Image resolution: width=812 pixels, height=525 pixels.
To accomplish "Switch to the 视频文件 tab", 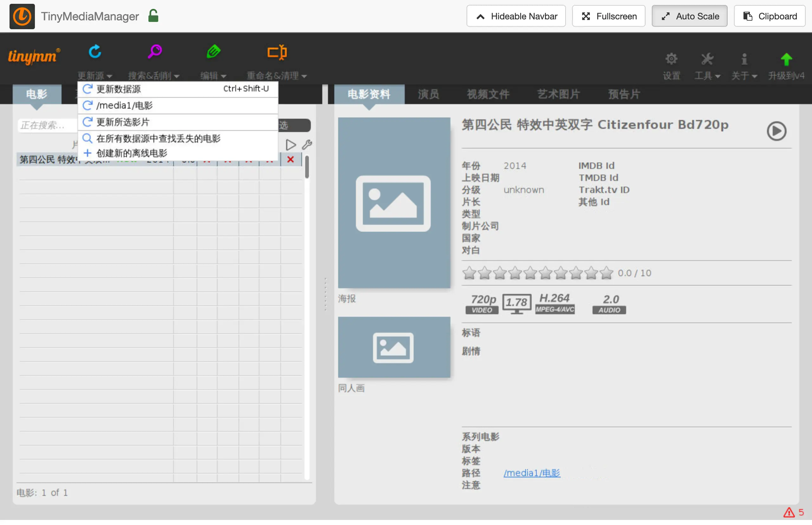I will pyautogui.click(x=488, y=94).
